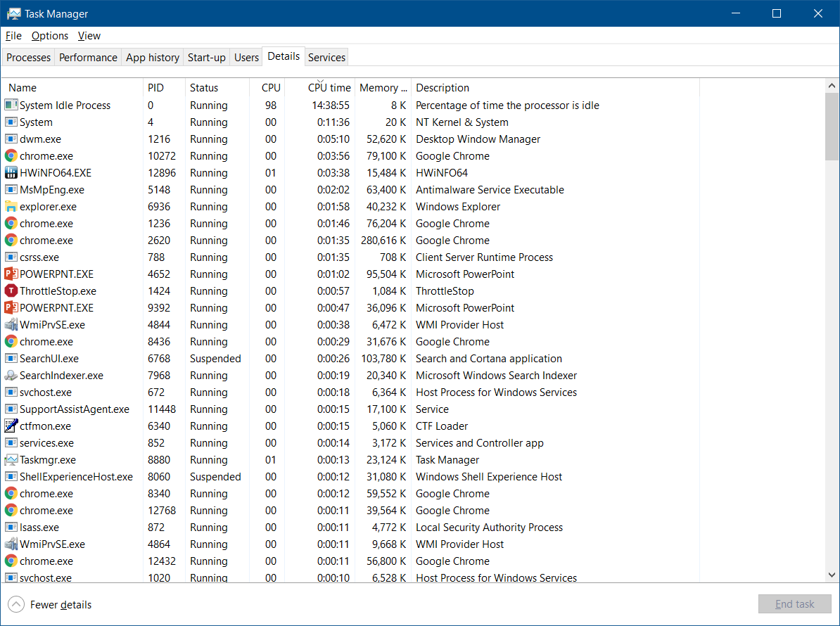Click the scrollbar up arrow
840x626 pixels.
[832, 86]
